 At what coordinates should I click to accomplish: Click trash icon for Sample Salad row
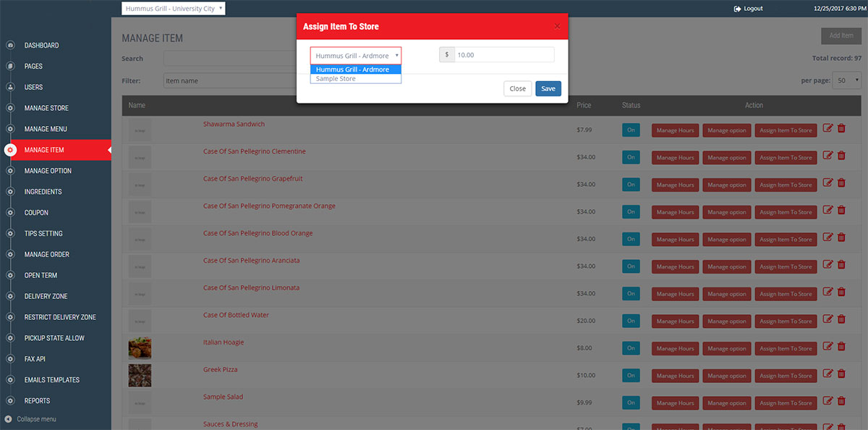[841, 401]
